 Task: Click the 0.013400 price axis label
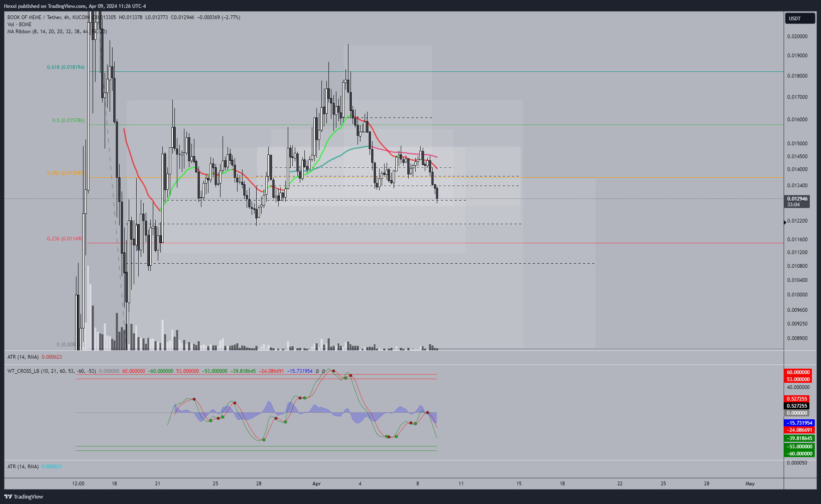797,186
